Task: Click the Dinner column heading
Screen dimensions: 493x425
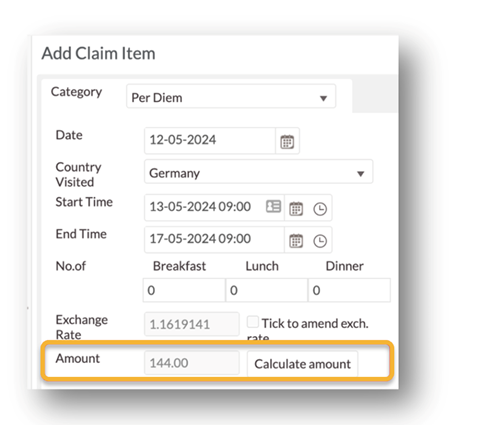Action: tap(344, 266)
